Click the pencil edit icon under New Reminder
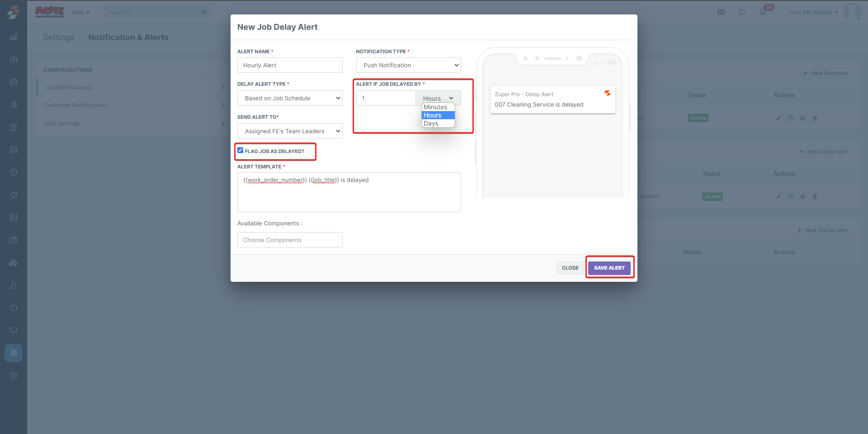This screenshot has height=434, width=868. click(x=778, y=118)
